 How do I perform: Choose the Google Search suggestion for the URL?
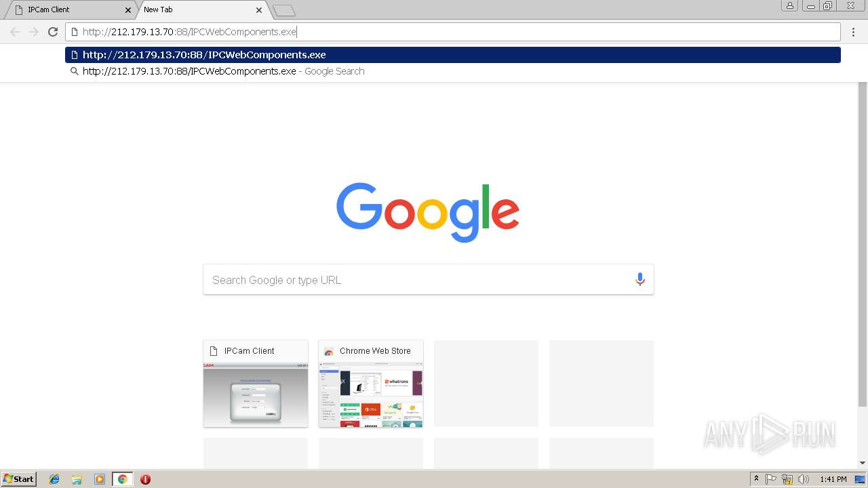click(453, 71)
